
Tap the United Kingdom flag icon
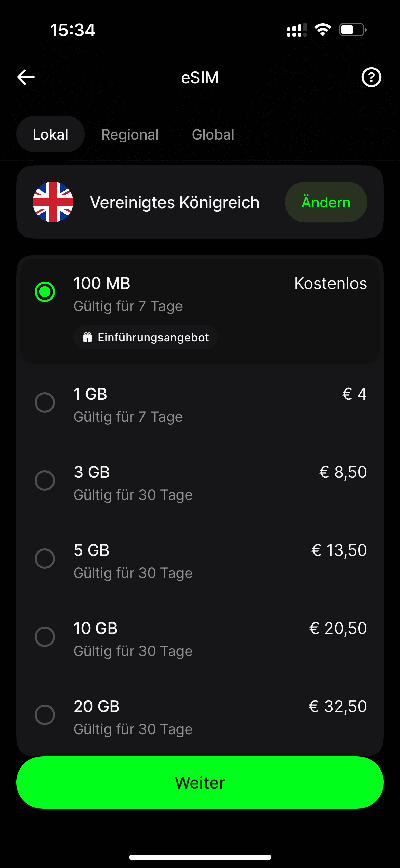(53, 202)
